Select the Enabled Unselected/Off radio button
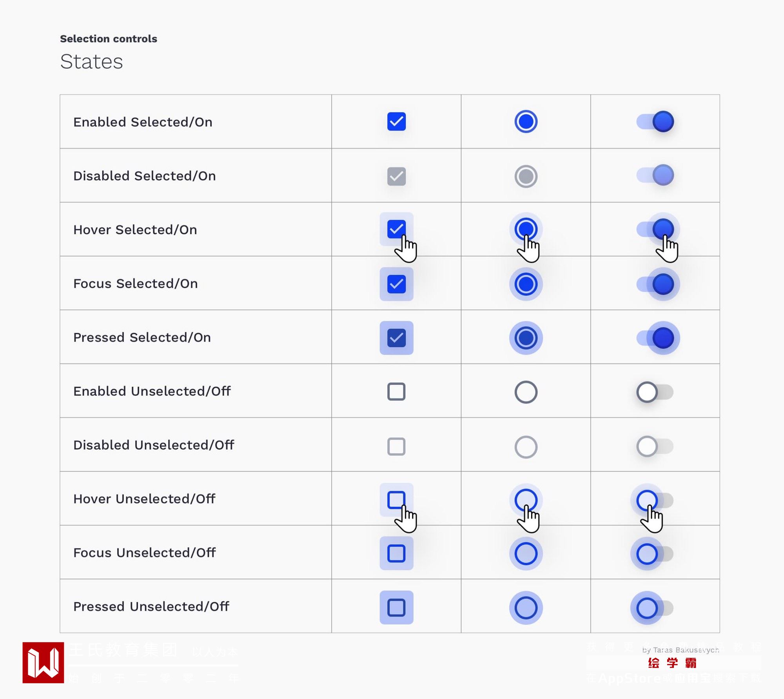This screenshot has height=699, width=784. [x=526, y=392]
